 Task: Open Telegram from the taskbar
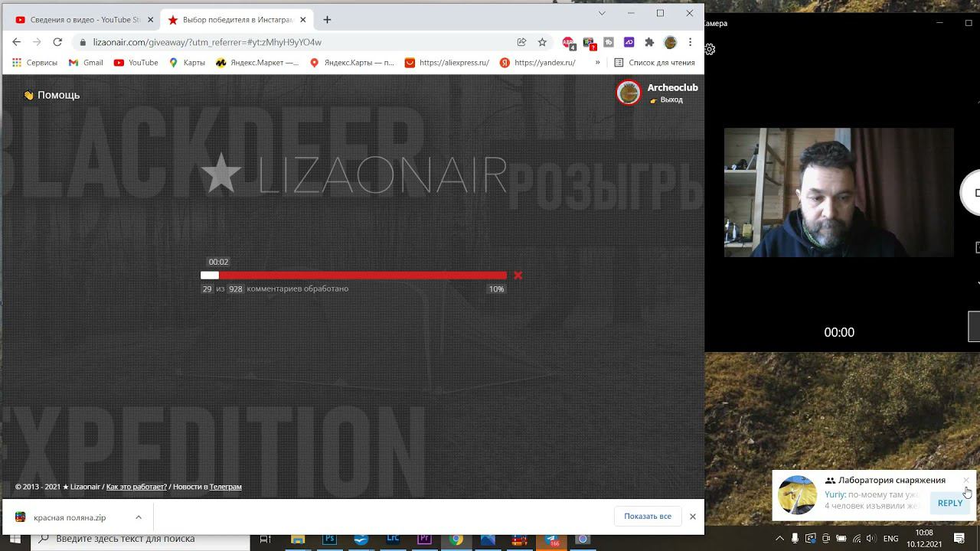pos(551,539)
